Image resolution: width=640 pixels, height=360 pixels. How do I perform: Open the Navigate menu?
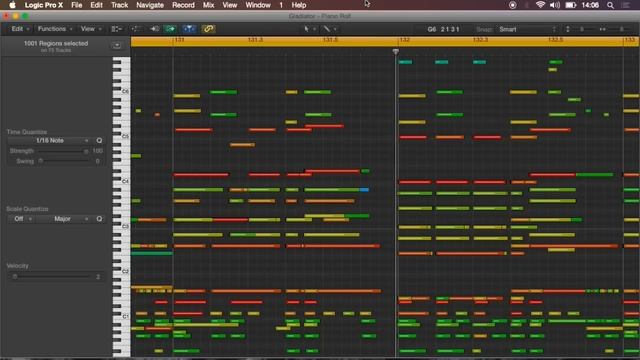(150, 5)
